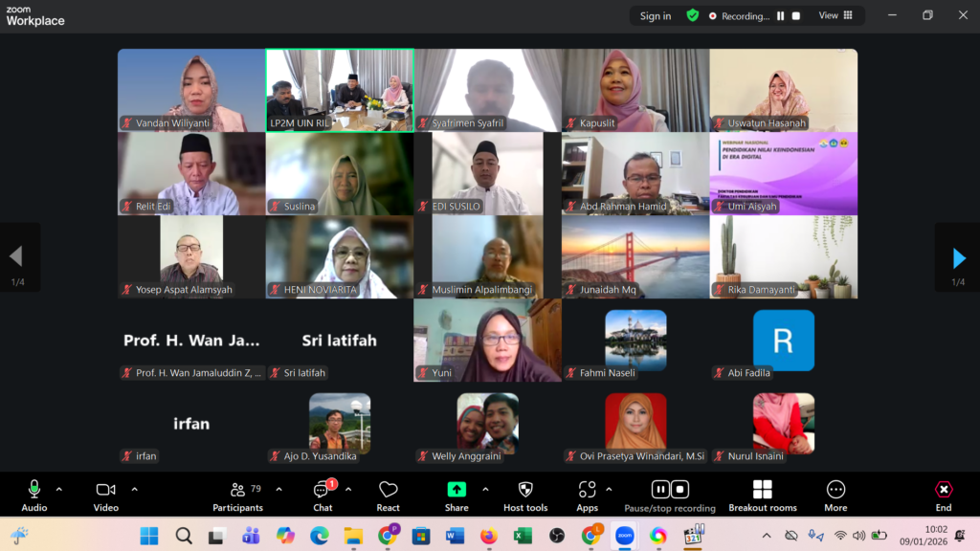Screen dimensions: 980x551
Task: Click the End meeting button
Action: click(943, 496)
